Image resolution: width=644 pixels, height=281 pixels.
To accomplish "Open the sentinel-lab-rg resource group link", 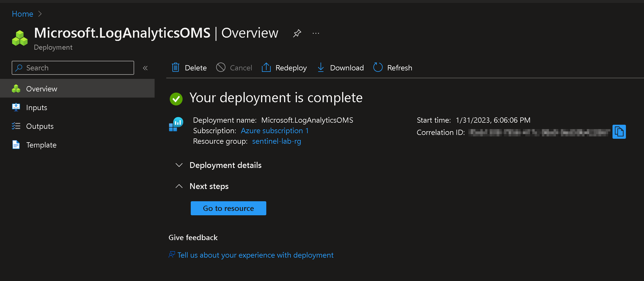I will point(276,141).
